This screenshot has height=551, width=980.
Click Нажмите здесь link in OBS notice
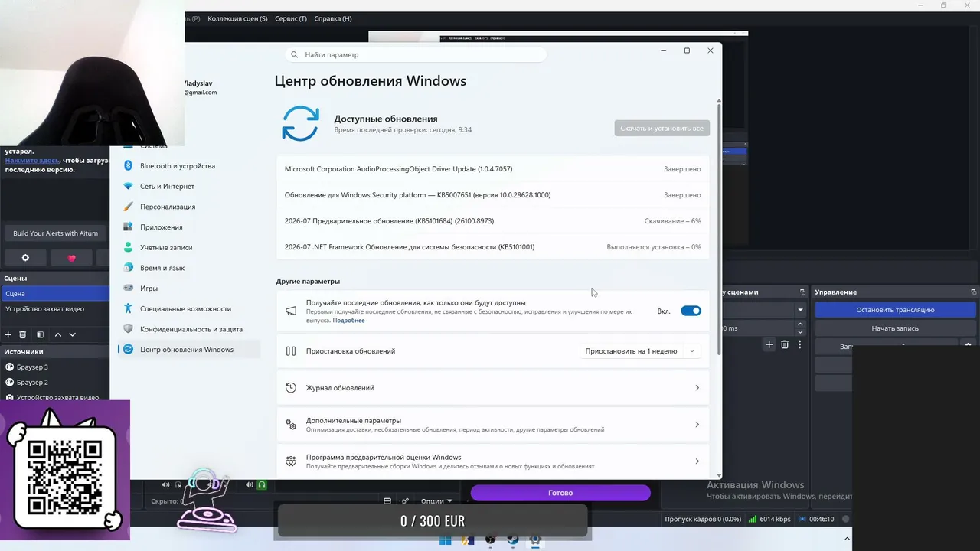pyautogui.click(x=32, y=161)
